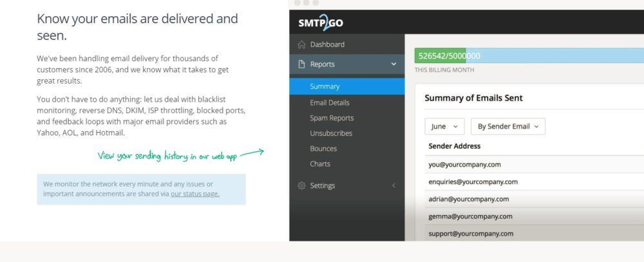Select Summary in the Reports menu

coord(325,86)
